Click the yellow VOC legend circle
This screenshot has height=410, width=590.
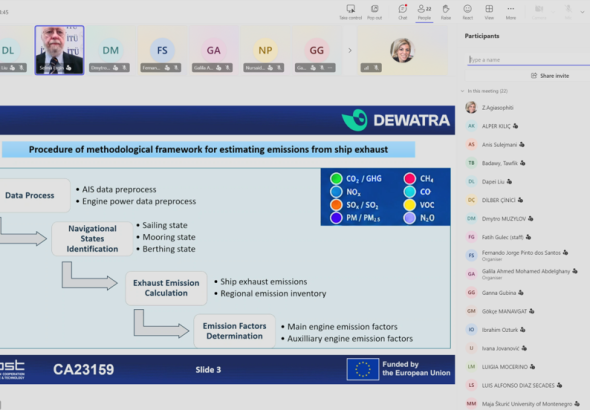(409, 205)
